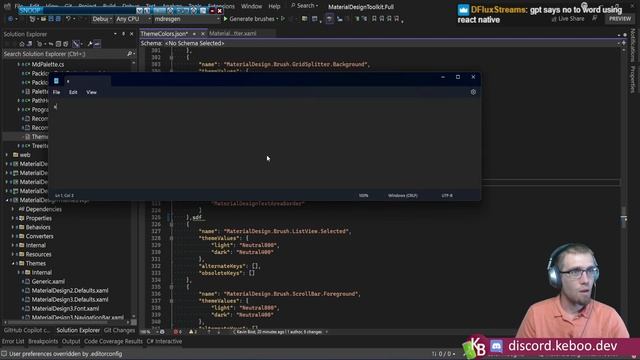
Task: Save the current file from toolbar
Action: [x=51, y=19]
